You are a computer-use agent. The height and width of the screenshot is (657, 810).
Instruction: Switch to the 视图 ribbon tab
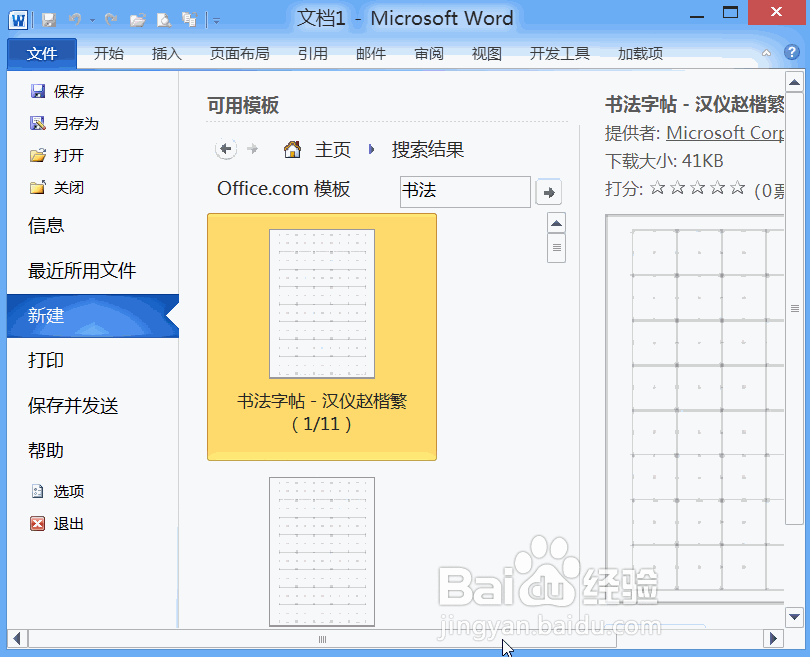tap(487, 53)
